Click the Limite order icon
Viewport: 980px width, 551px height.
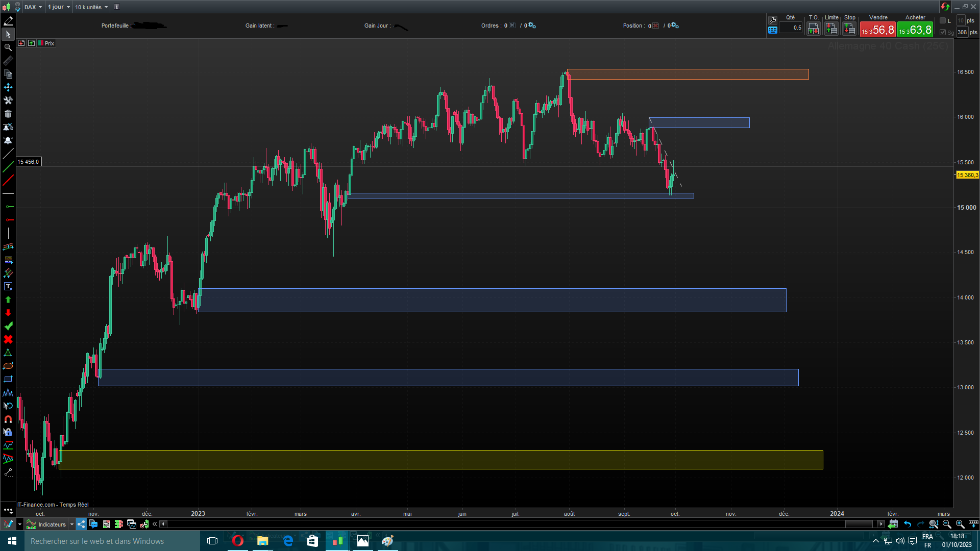pos(831,29)
